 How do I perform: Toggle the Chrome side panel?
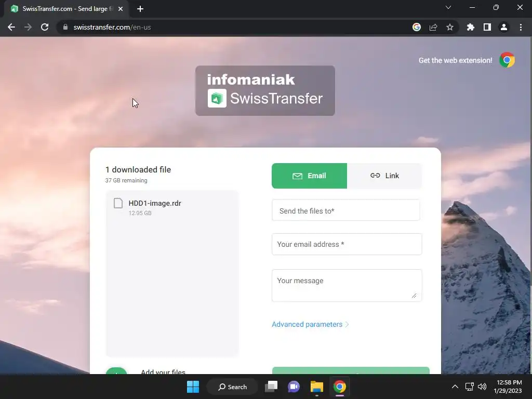[x=487, y=27]
